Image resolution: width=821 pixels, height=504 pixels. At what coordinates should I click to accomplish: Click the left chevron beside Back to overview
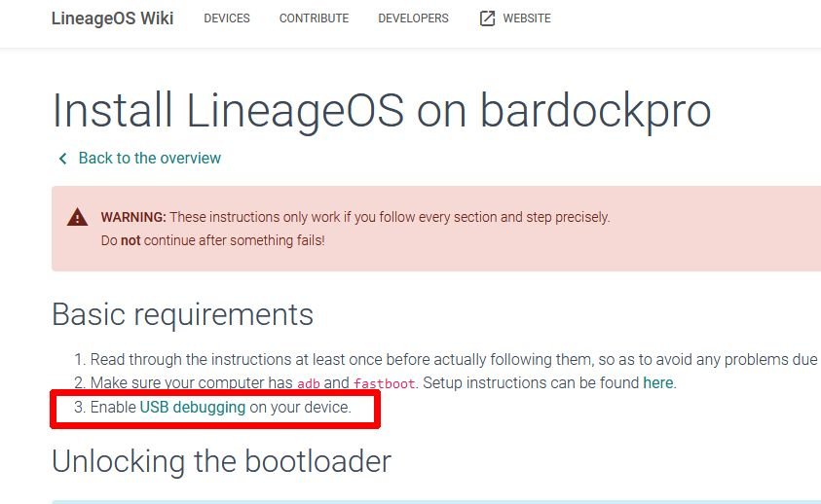pos(63,159)
